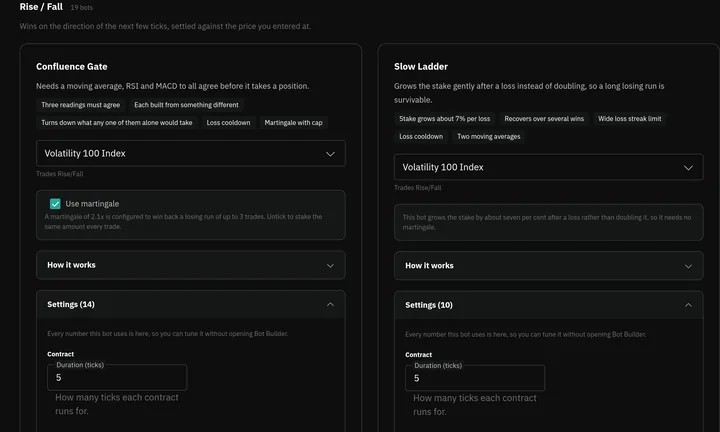
Task: Open Confluence Gate's Volatility 100 Index dropdown
Action: (x=191, y=153)
